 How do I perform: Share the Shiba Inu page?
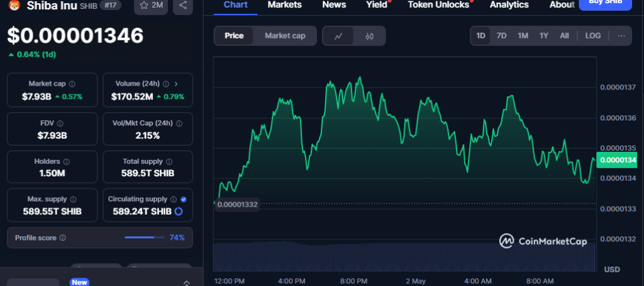(183, 6)
